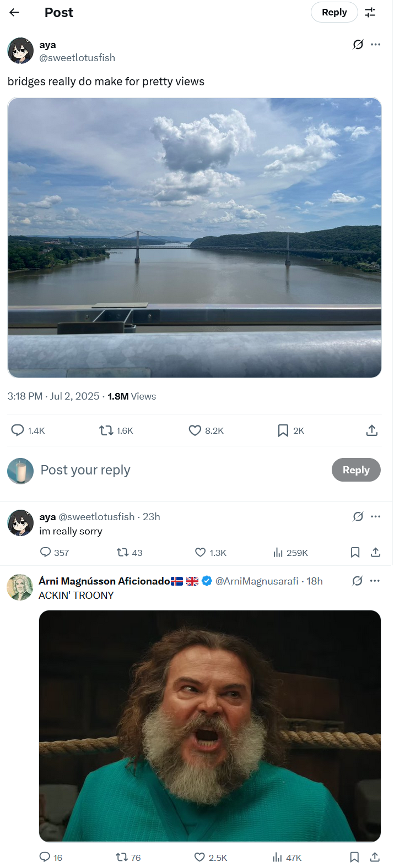Open the bearded man image
Viewport: 394px width, 868px height.
coord(210,725)
